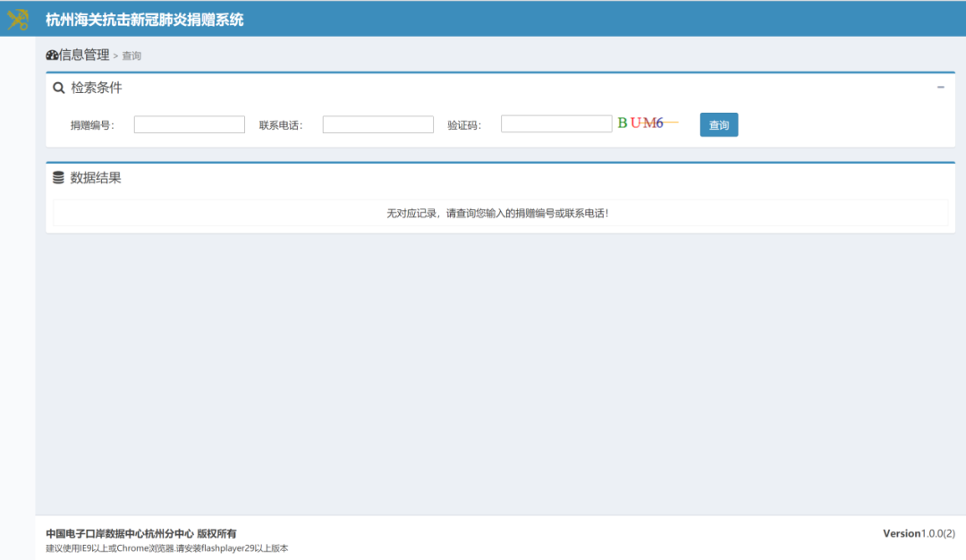Image resolution: width=966 pixels, height=560 pixels.
Task: Click the 无对应记录 empty result message
Action: pyautogui.click(x=497, y=214)
